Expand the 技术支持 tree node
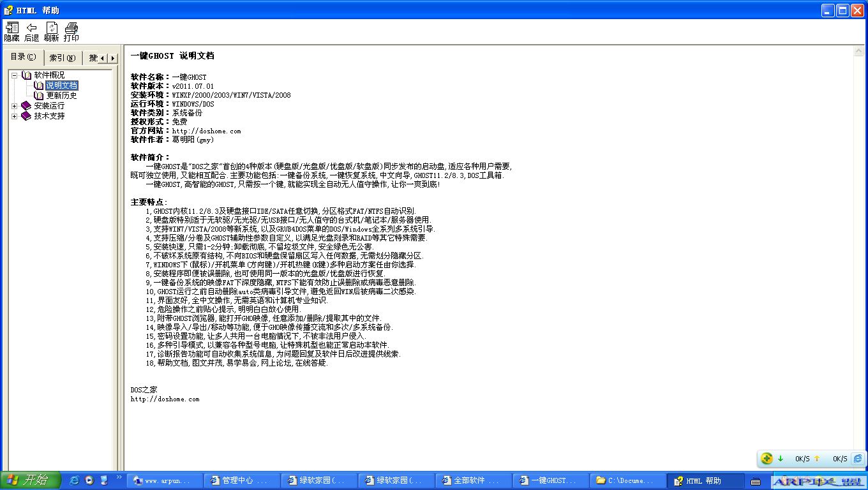 tap(14, 116)
